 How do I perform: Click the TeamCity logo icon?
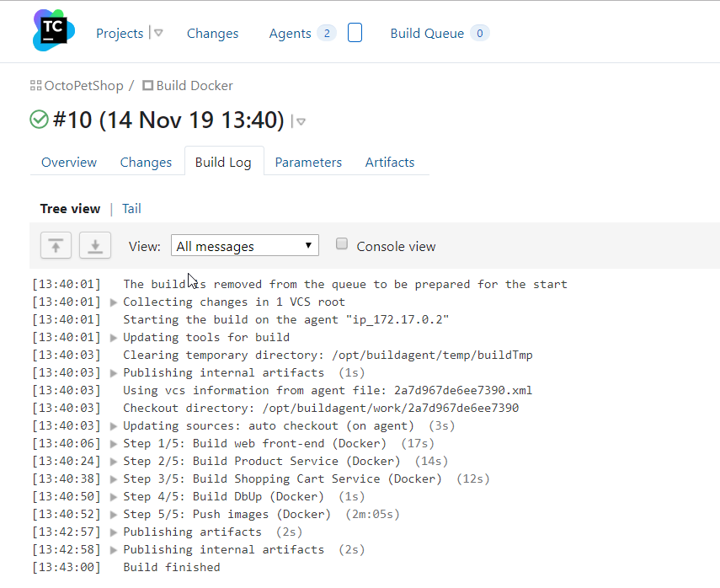54,31
